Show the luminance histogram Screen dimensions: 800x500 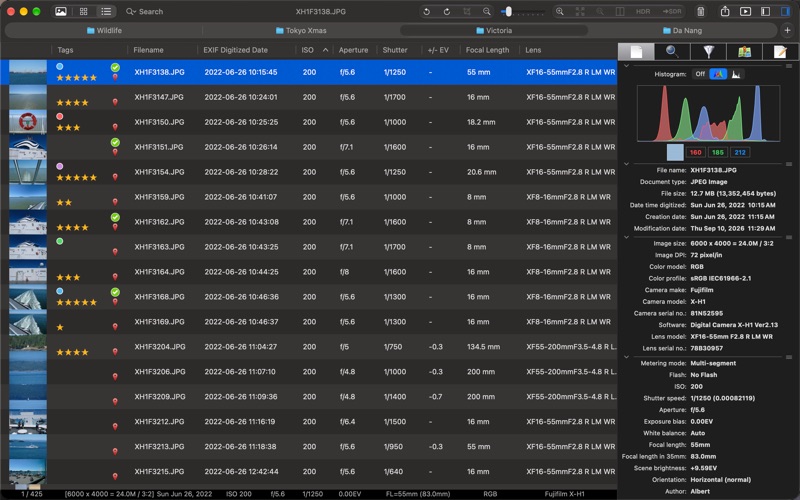click(736, 74)
